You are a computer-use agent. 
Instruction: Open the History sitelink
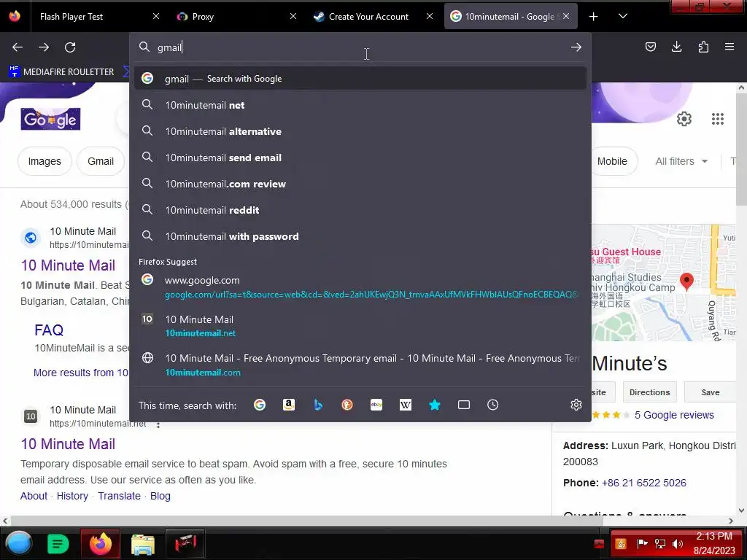click(x=72, y=496)
